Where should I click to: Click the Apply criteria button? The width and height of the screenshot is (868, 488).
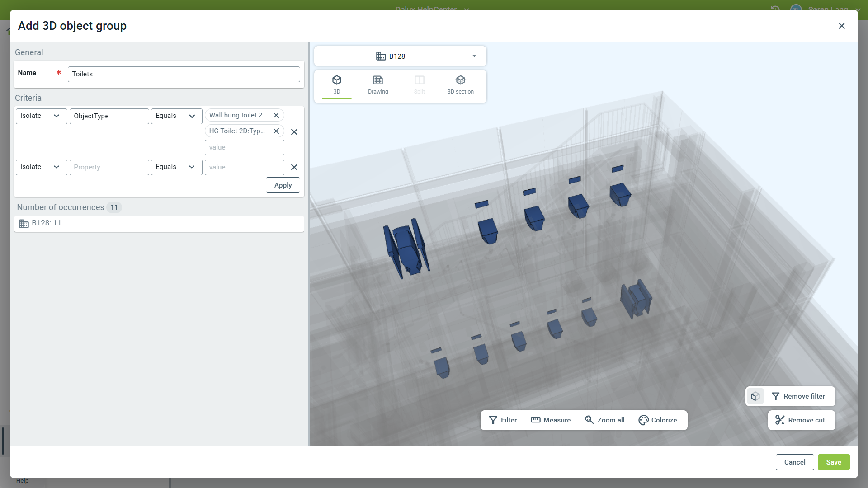[283, 185]
